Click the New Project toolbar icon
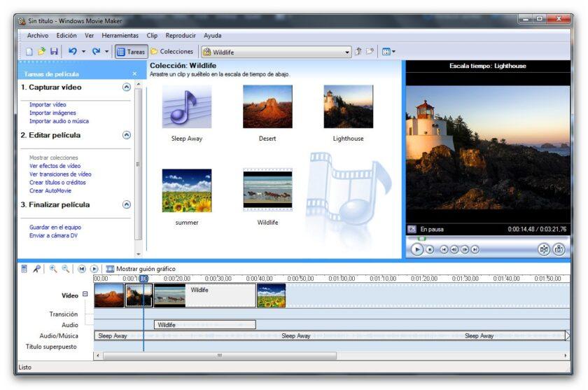The width and height of the screenshot is (588, 390). click(29, 51)
